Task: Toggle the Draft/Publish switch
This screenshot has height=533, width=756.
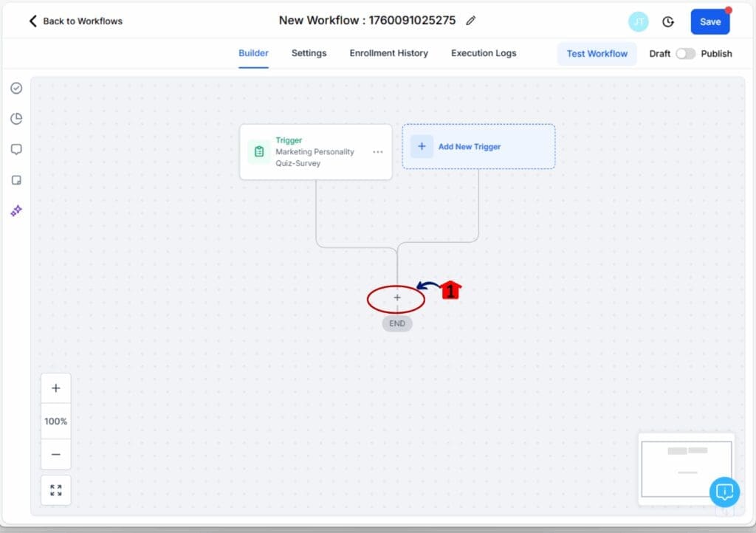Action: coord(685,54)
